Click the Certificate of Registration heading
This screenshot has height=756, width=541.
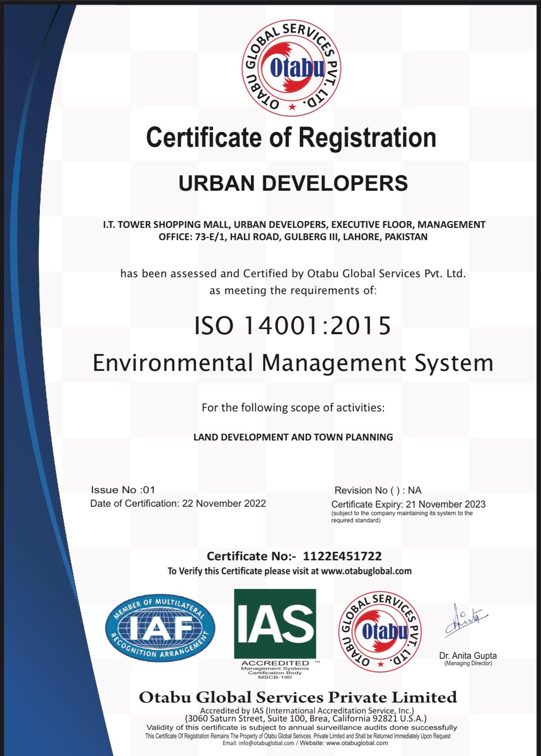(291, 137)
